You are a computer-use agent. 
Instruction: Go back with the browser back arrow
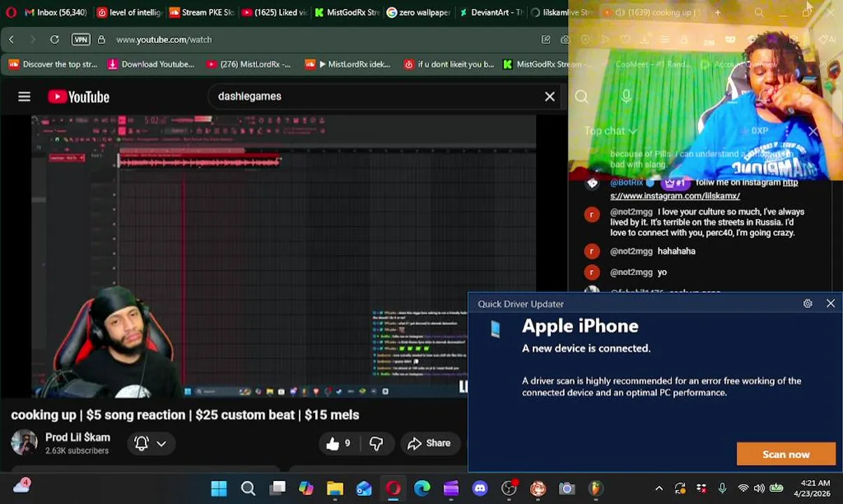[x=11, y=40]
